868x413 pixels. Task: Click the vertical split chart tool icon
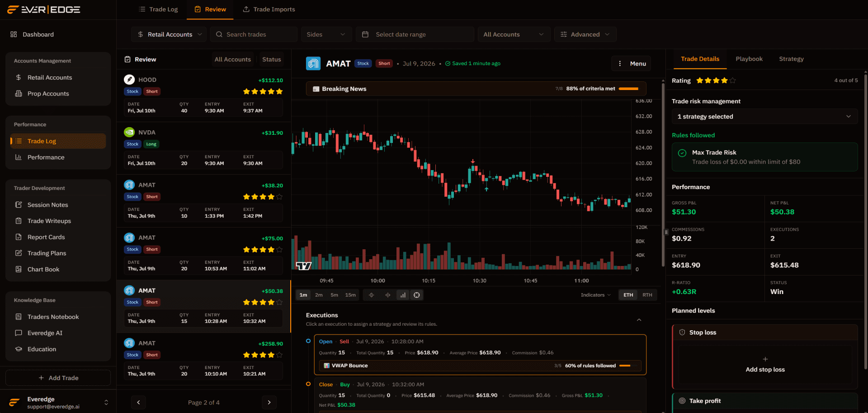tap(387, 295)
